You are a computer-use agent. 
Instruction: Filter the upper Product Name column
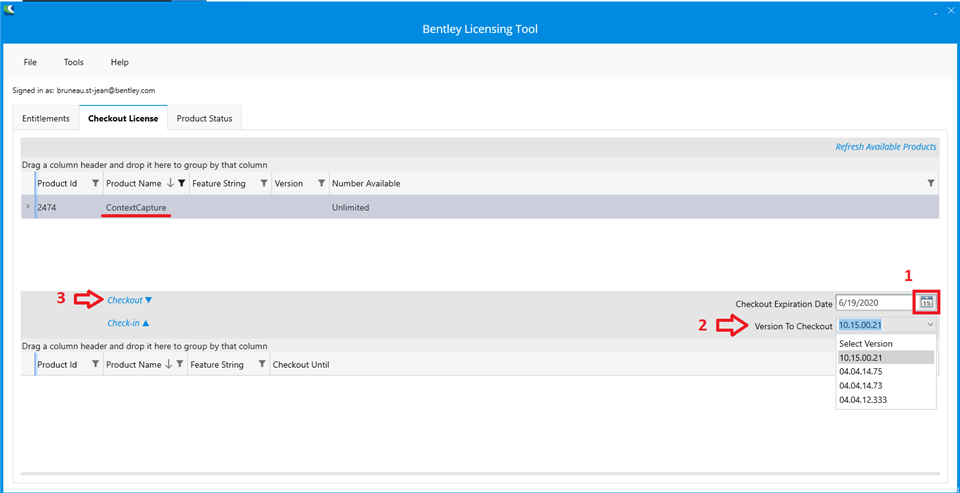181,184
